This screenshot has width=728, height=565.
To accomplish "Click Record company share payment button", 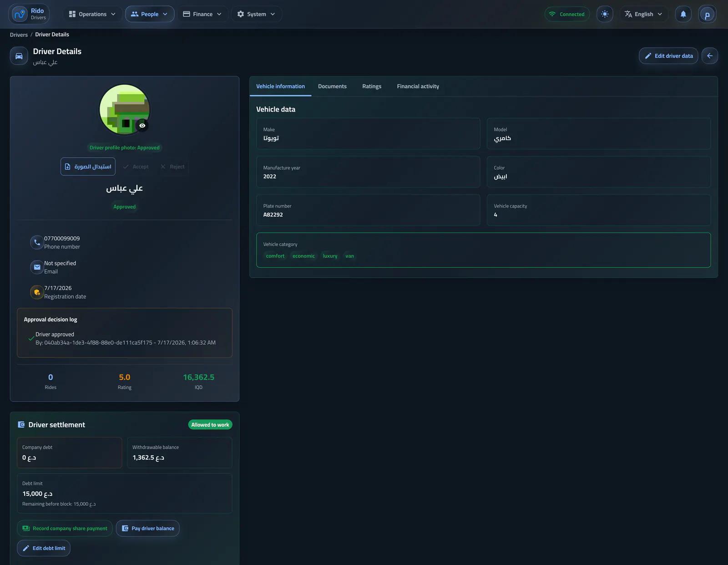I will coord(65,528).
